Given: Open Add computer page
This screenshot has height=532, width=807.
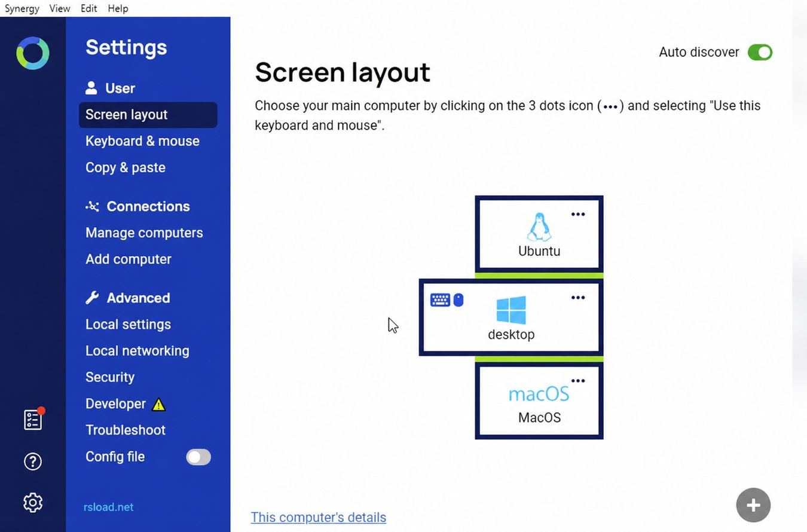Looking at the screenshot, I should (129, 259).
